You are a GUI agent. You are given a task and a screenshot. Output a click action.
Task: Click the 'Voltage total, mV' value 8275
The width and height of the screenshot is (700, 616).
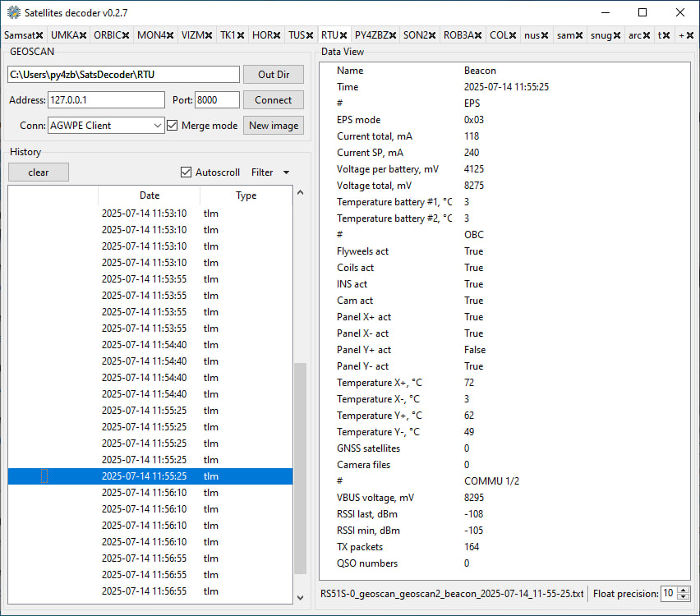click(474, 186)
